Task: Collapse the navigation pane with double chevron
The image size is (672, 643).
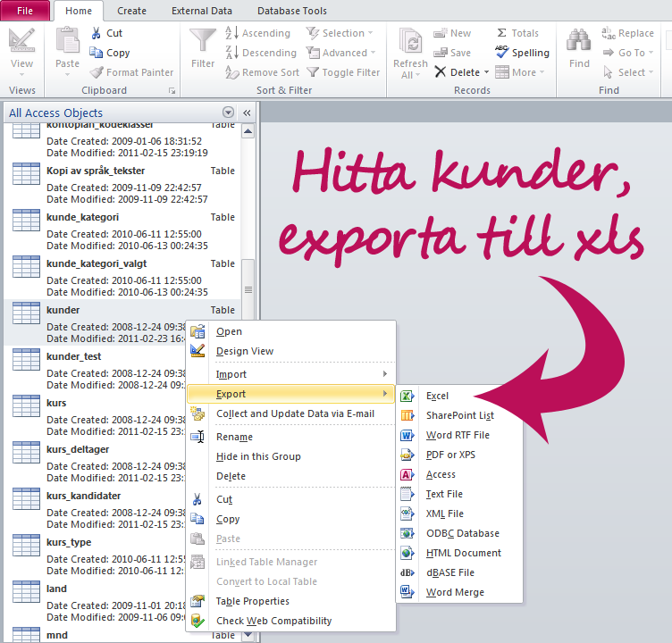Action: (x=247, y=113)
